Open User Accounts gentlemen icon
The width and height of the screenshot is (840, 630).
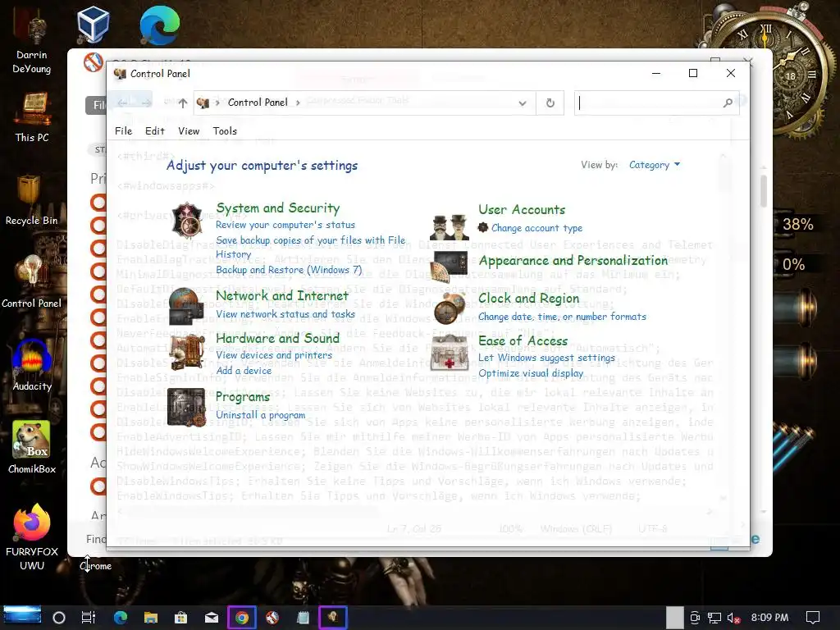[x=450, y=227]
